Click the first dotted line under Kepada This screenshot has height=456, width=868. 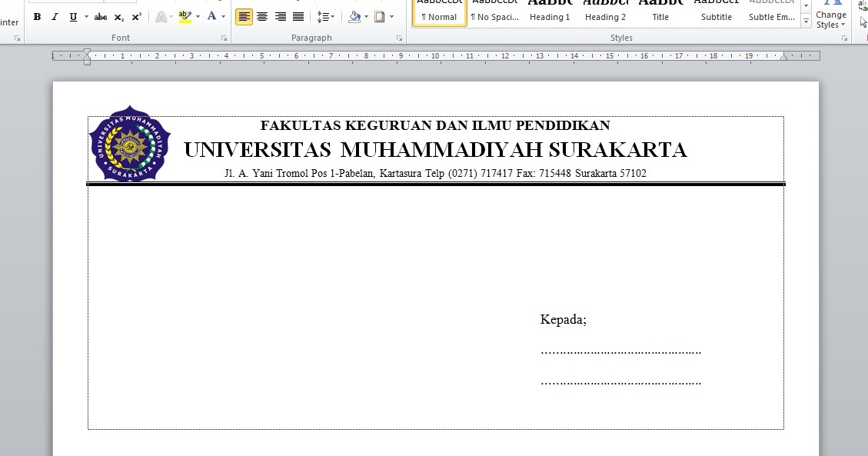(x=620, y=352)
